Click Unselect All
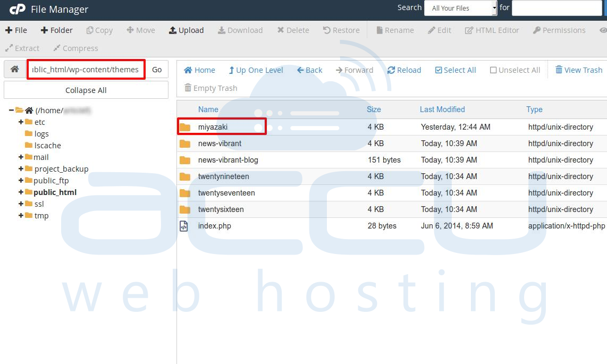607x364 pixels. tap(515, 70)
